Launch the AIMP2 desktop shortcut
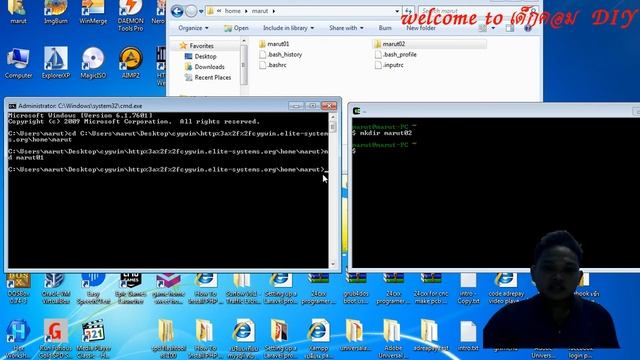Screen dimensions: 640x360 point(131,63)
